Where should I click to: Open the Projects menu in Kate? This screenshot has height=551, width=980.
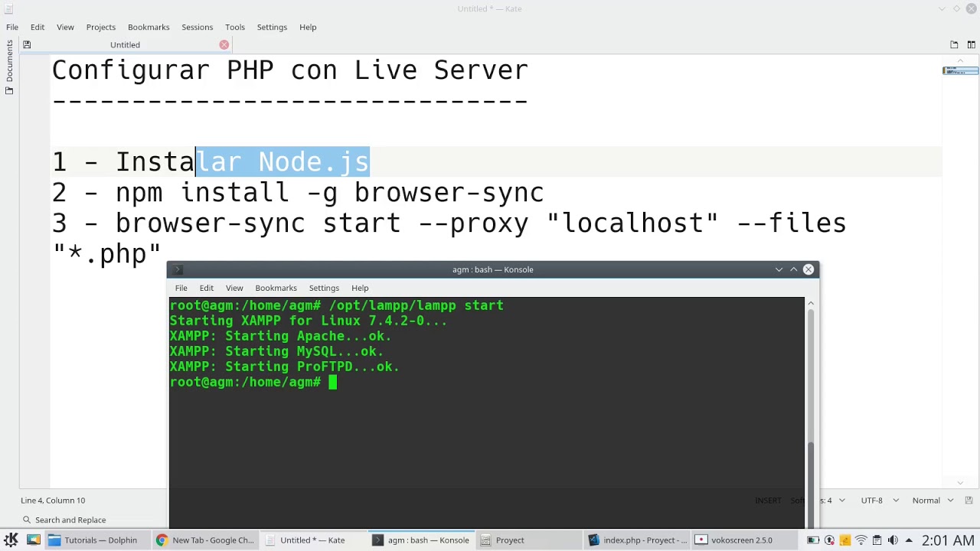101,27
